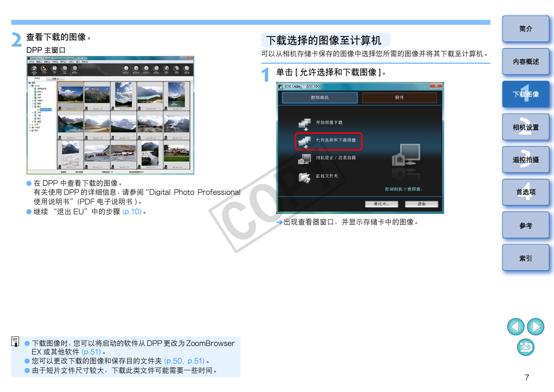Click the last round icon in DPP toolbar
Viewport: 554px width, 392px height.
(186, 68)
